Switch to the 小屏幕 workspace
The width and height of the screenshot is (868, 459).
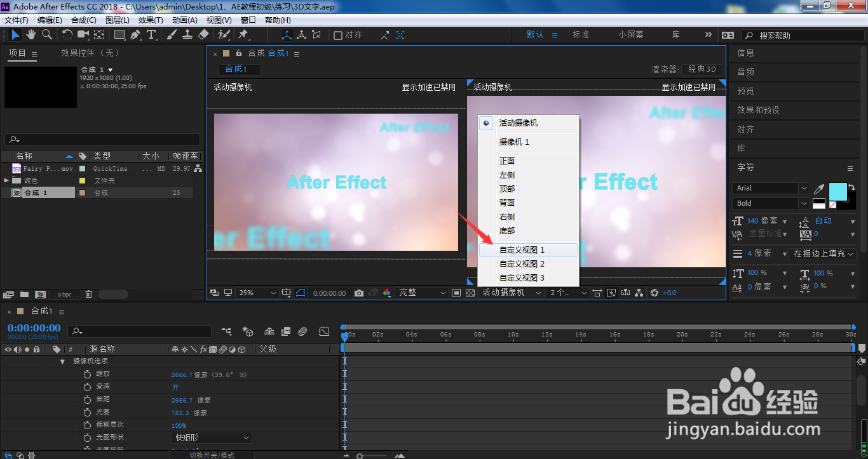point(631,35)
